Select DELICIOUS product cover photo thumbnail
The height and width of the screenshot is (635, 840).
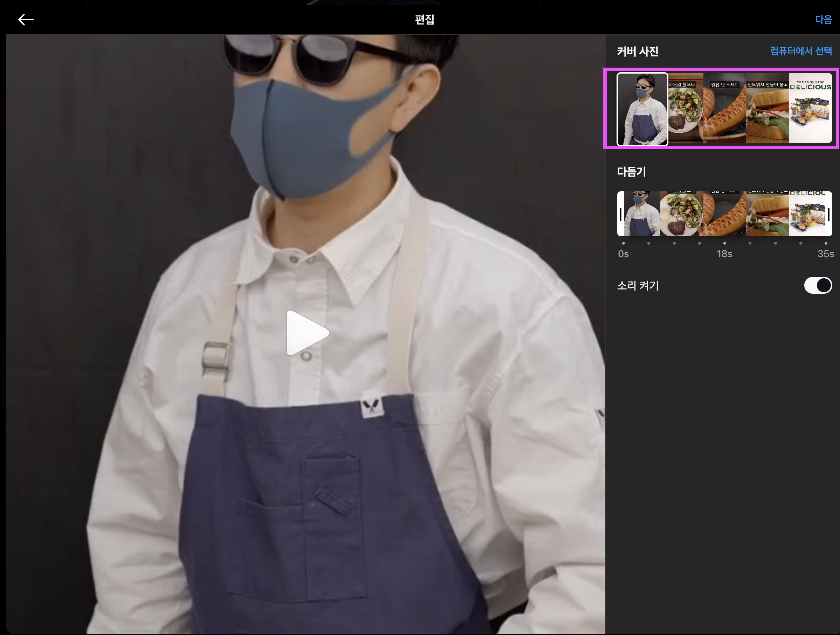coord(810,109)
